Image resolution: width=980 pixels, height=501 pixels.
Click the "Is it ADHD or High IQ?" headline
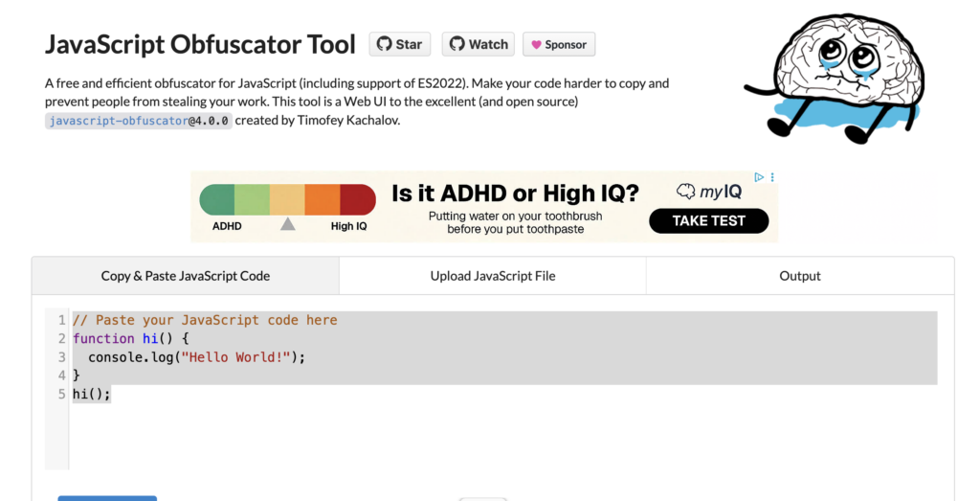515,194
